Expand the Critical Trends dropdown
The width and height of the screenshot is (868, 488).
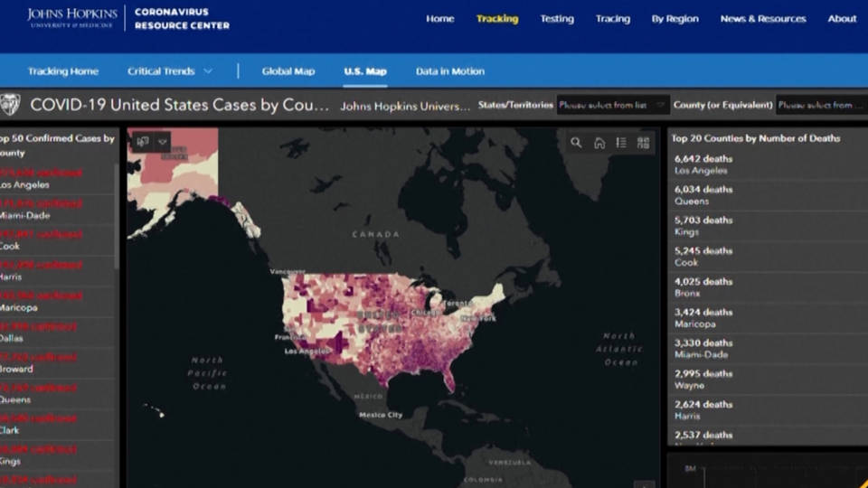tap(169, 70)
